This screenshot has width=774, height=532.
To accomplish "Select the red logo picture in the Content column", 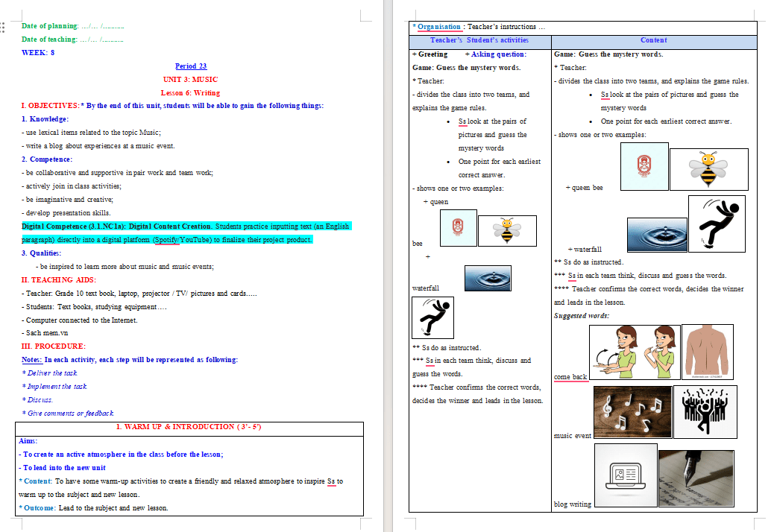I will pos(645,167).
